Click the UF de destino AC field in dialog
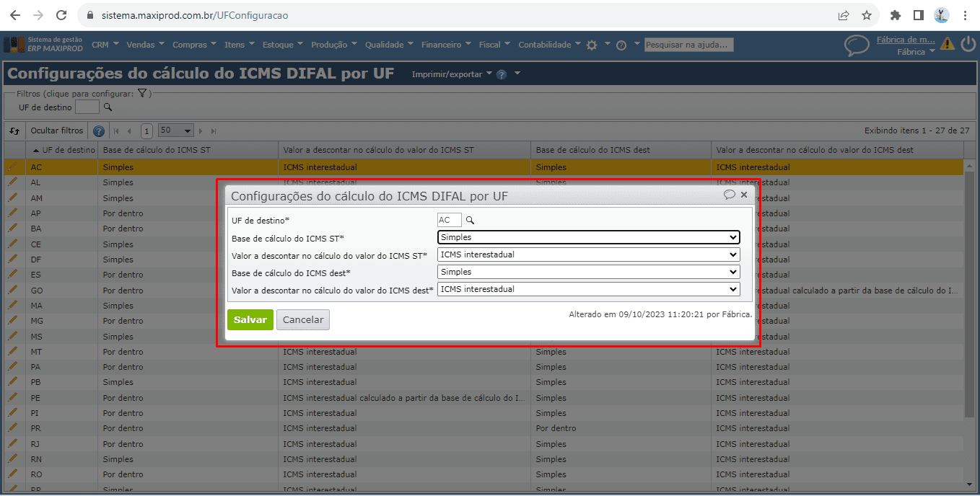Image resolution: width=980 pixels, height=496 pixels. coord(450,220)
